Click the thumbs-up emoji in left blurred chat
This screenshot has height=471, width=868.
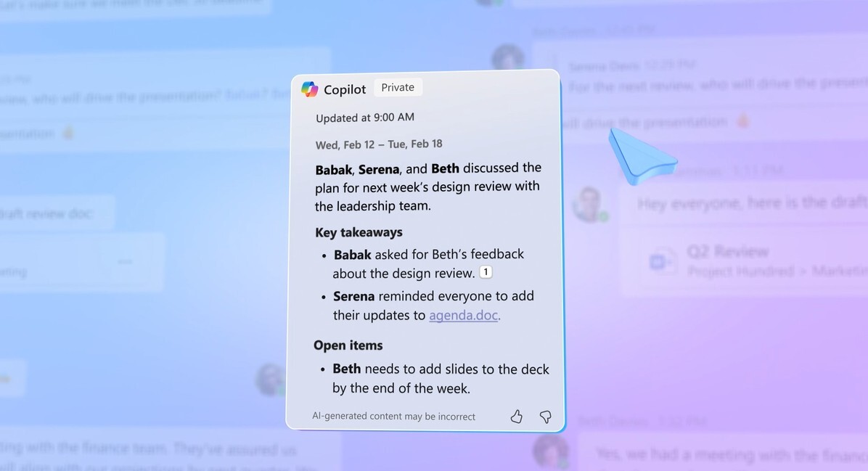tap(69, 134)
